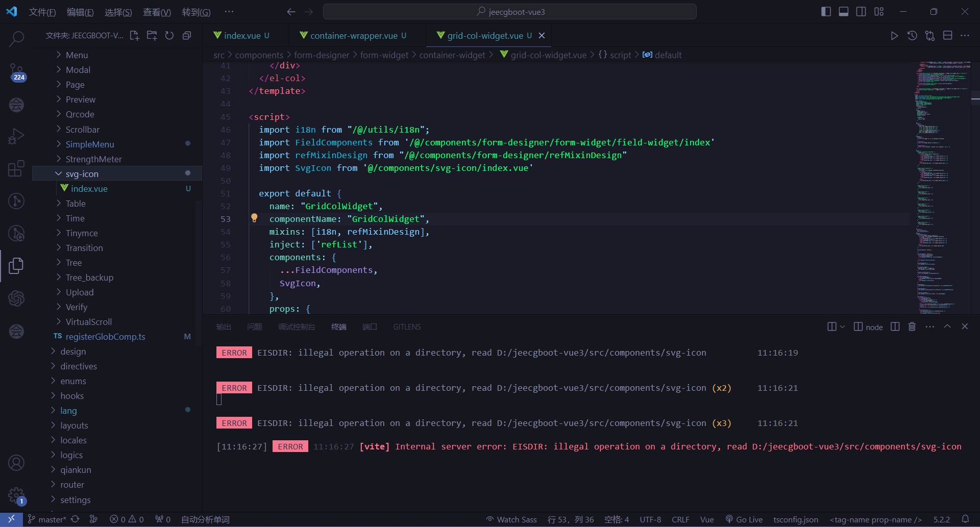Change CRLF line endings in status bar
The image size is (980, 527).
coord(680,519)
